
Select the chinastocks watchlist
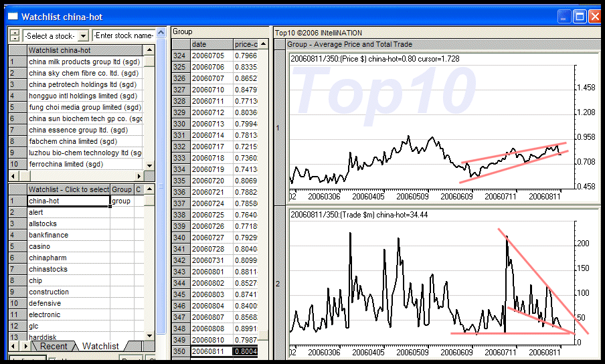[69, 269]
